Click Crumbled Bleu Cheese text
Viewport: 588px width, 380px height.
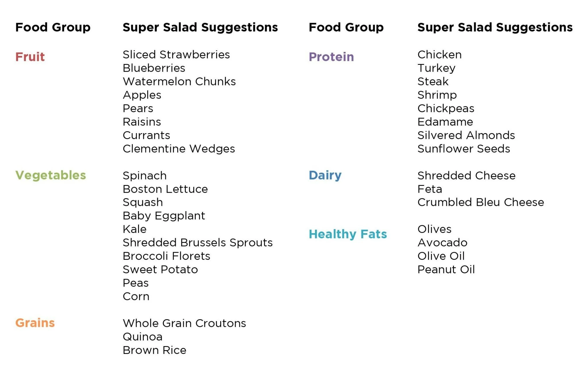tap(481, 202)
